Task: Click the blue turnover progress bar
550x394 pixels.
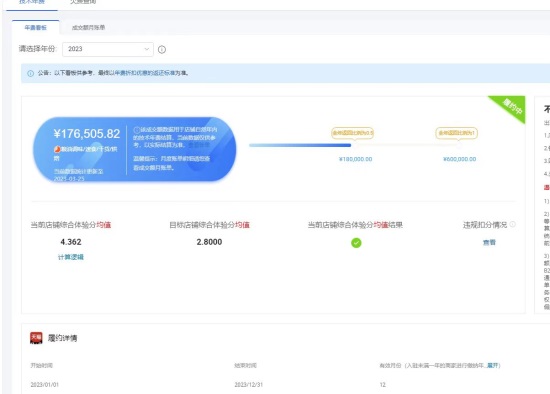Action: [x=300, y=145]
